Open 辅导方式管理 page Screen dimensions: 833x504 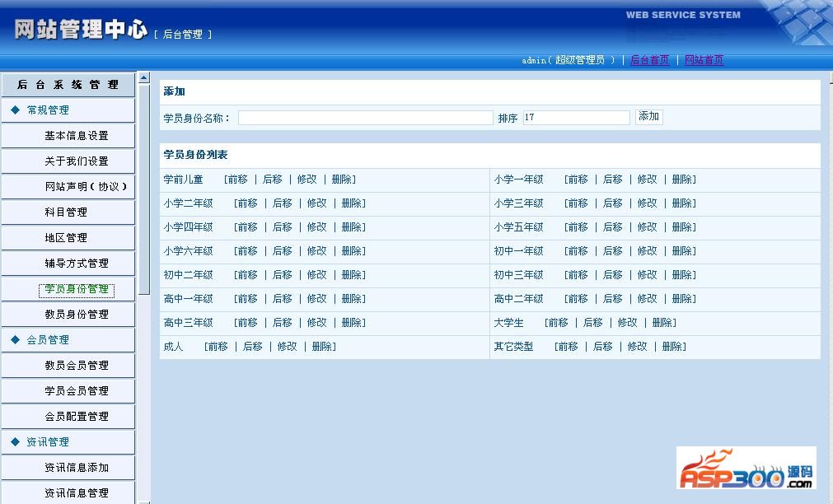pyautogui.click(x=77, y=263)
